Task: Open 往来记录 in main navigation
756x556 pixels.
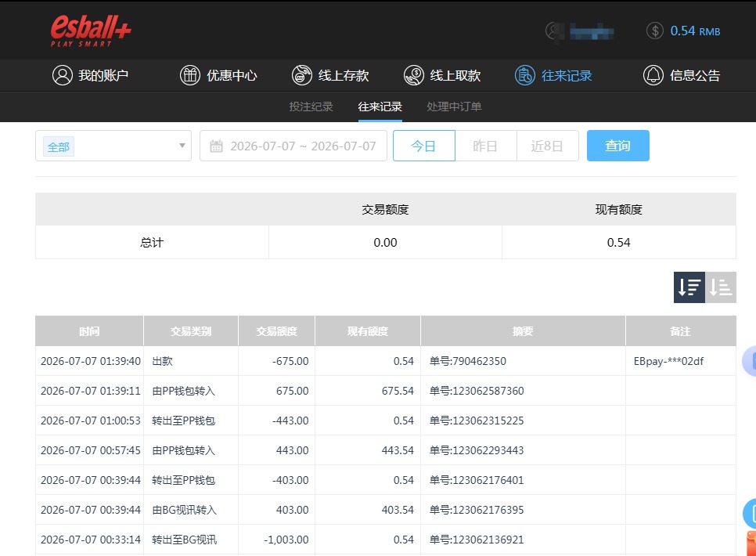Action: [x=567, y=75]
